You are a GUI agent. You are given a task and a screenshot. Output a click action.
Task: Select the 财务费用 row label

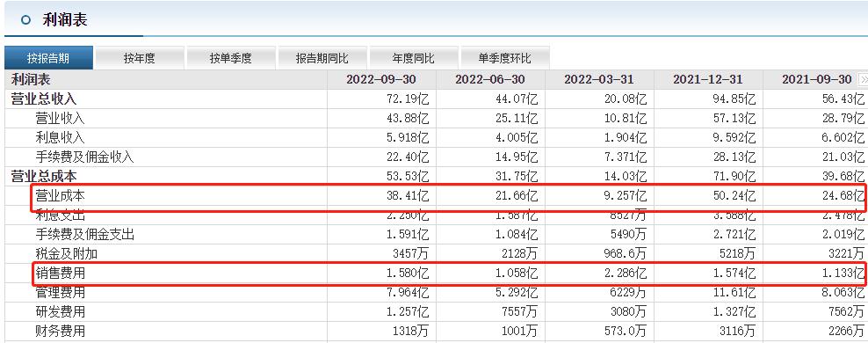[x=61, y=332]
